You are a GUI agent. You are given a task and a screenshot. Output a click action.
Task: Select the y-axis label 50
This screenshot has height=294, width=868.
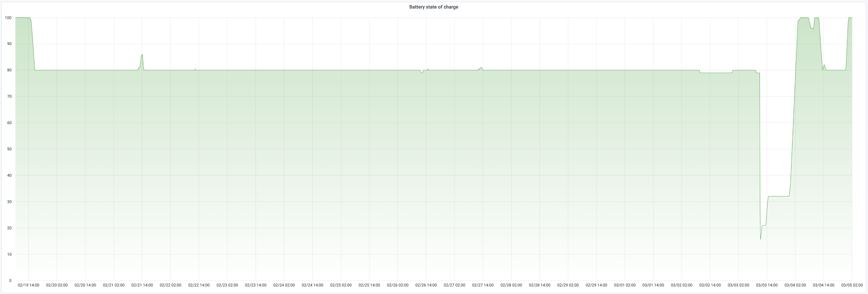[x=9, y=149]
